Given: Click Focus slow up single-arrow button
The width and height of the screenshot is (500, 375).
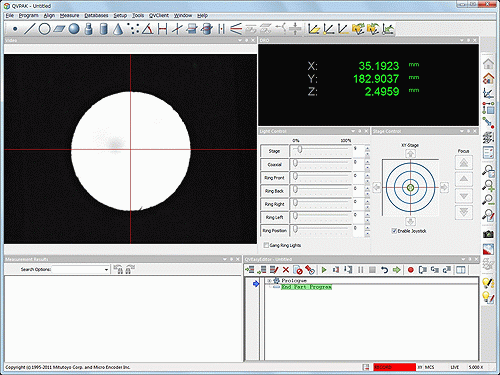Looking at the screenshot, I should (464, 179).
